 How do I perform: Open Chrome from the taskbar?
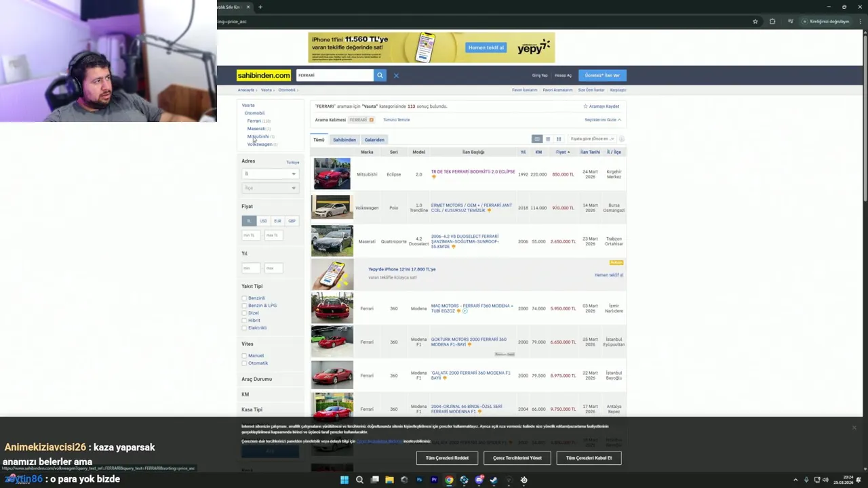click(449, 480)
